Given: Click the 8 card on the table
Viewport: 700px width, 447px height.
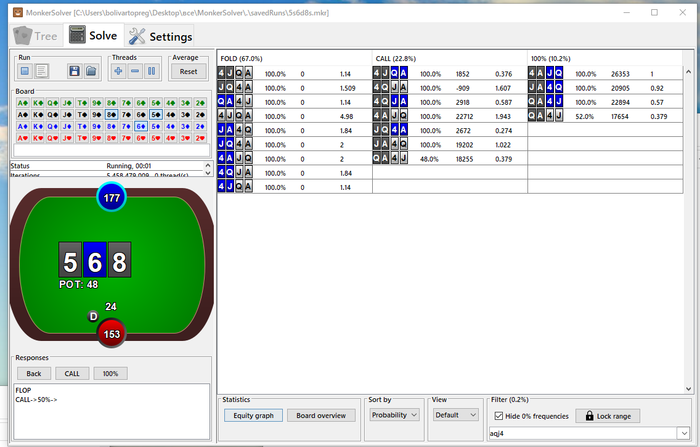Looking at the screenshot, I should (119, 260).
